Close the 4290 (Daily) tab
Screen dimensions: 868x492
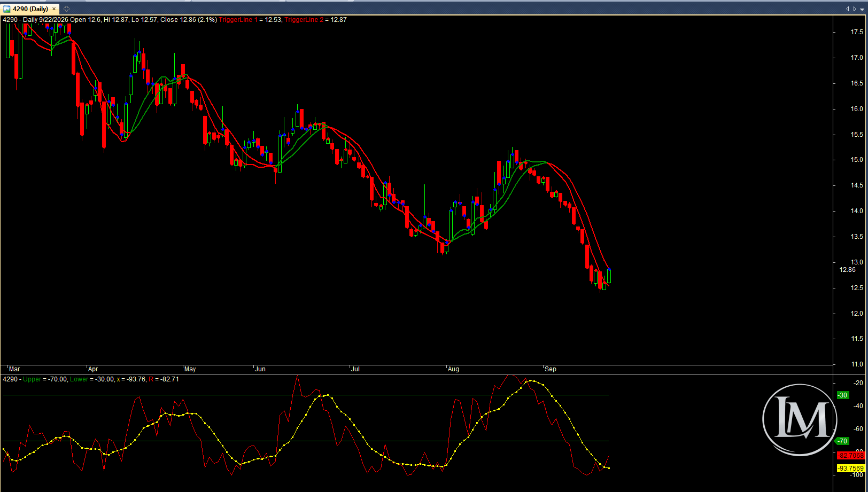[54, 9]
